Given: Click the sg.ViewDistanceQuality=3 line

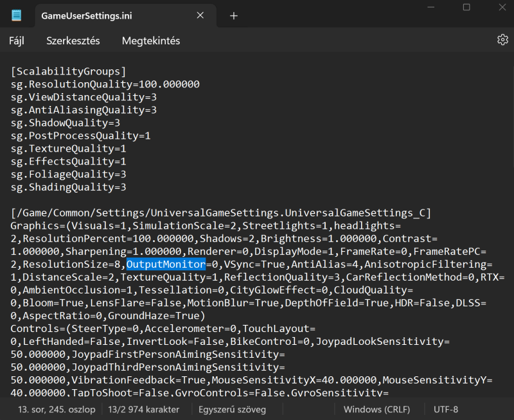Looking at the screenshot, I should point(84,97).
